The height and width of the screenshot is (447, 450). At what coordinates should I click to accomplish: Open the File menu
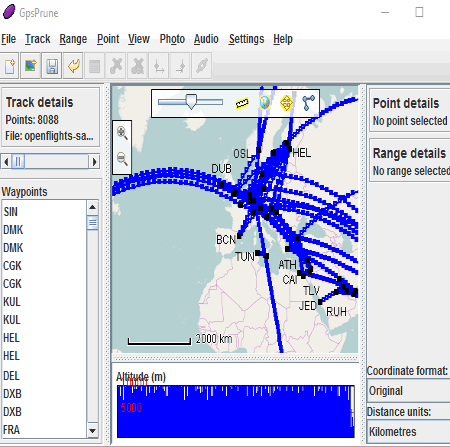point(8,39)
